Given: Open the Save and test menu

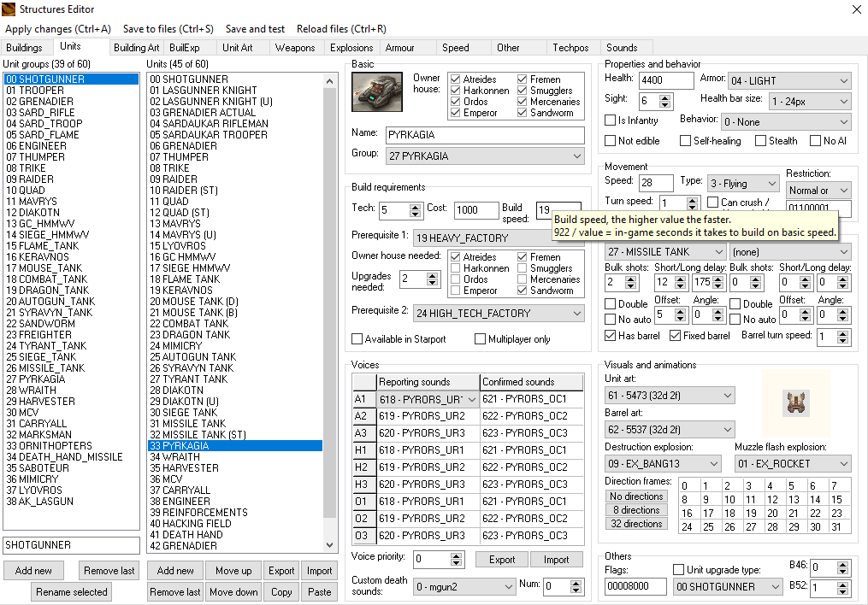Looking at the screenshot, I should click(x=255, y=28).
